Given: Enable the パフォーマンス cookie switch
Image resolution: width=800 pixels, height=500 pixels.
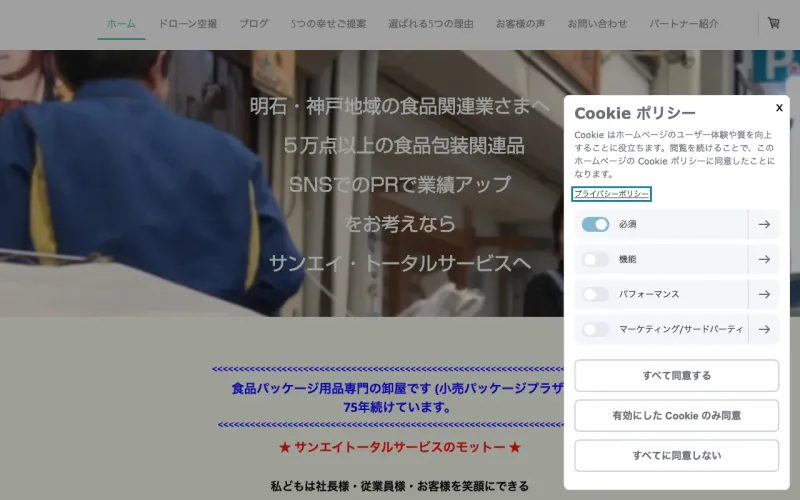Looking at the screenshot, I should tap(595, 294).
